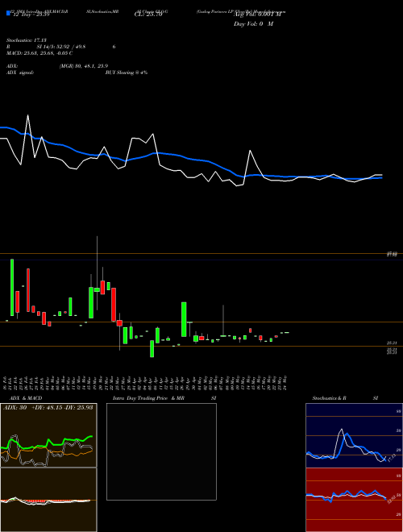Click the 'Day Vol: 0 M' label
This screenshot has width=403, height=532.
pos(253,24)
